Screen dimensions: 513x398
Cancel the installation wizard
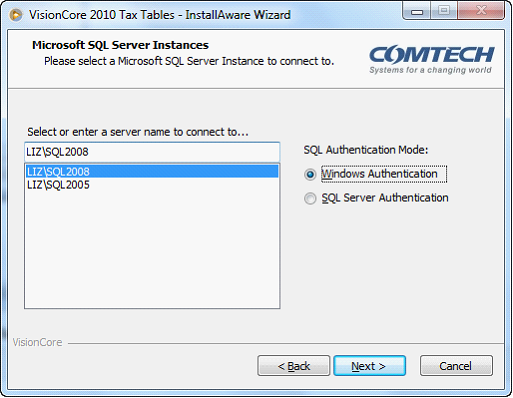456,366
